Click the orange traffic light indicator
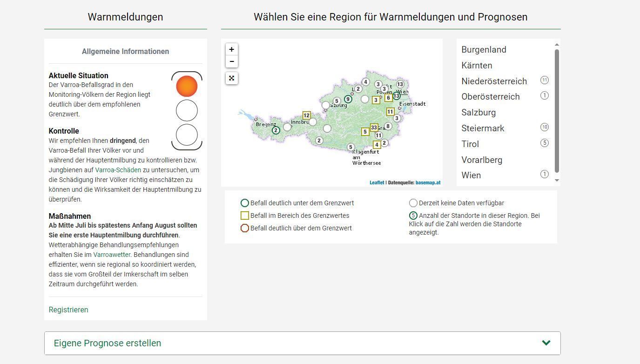640x364 pixels. [187, 87]
